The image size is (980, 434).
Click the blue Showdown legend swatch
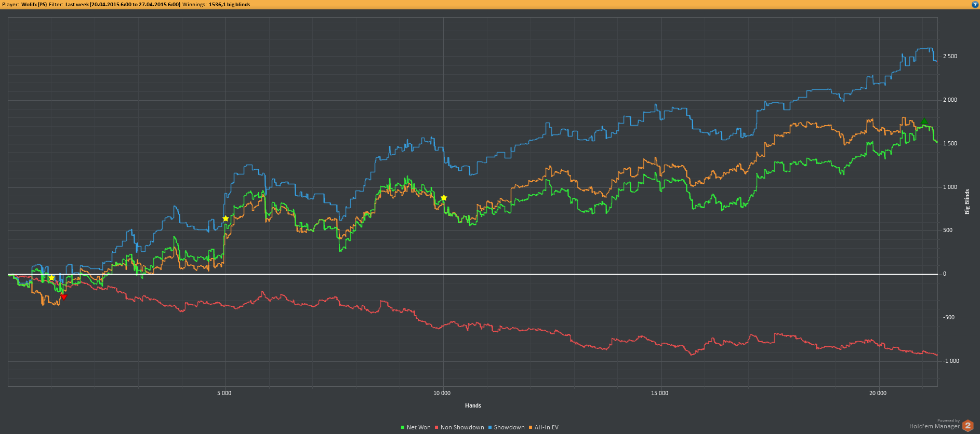[x=489, y=427]
